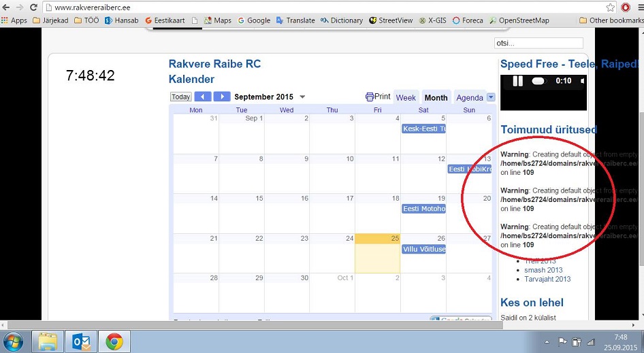Open Tarvajaht 2013 link
Image resolution: width=644 pixels, height=353 pixels.
point(547,279)
